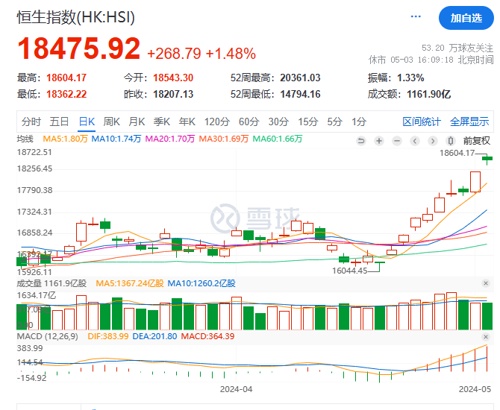Open the 区间统计 range statistics link

pyautogui.click(x=422, y=122)
